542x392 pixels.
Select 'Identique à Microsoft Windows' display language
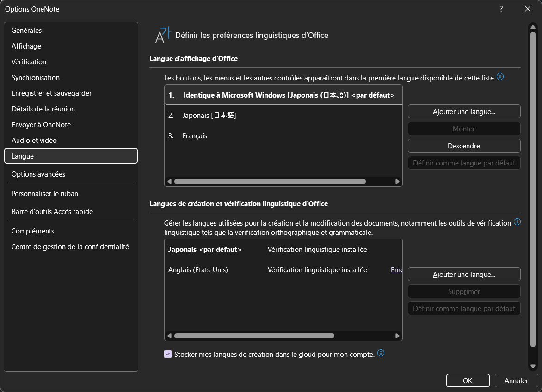pyautogui.click(x=283, y=95)
